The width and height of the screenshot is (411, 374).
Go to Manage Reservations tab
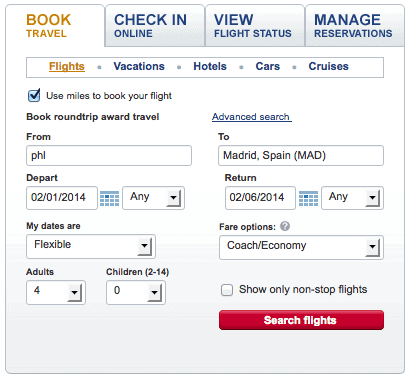click(355, 25)
